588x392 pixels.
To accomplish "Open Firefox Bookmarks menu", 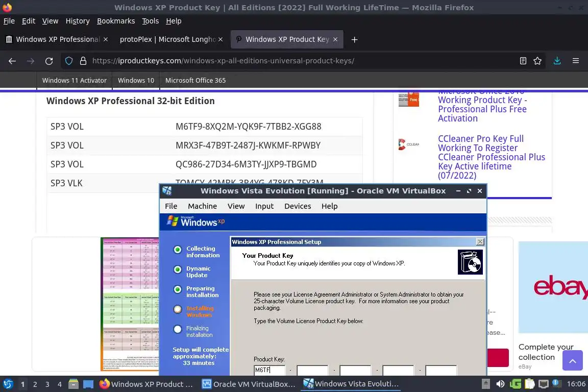I will pos(116,21).
